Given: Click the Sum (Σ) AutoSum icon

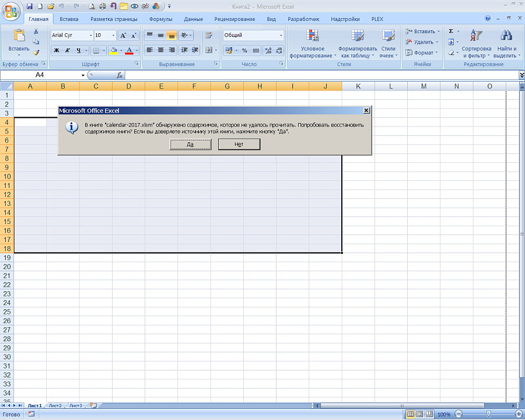Looking at the screenshot, I should click(451, 32).
